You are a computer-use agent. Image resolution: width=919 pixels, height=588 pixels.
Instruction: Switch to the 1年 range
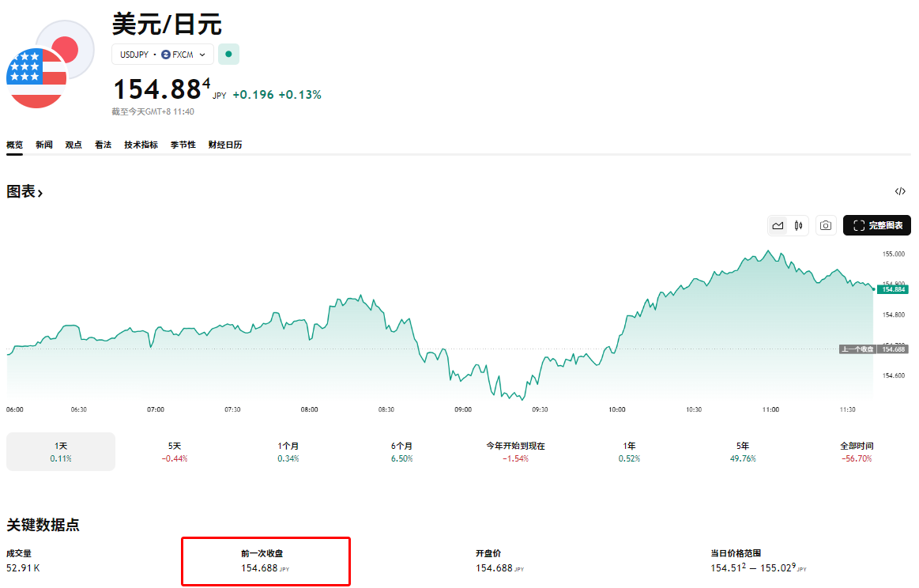[629, 450]
